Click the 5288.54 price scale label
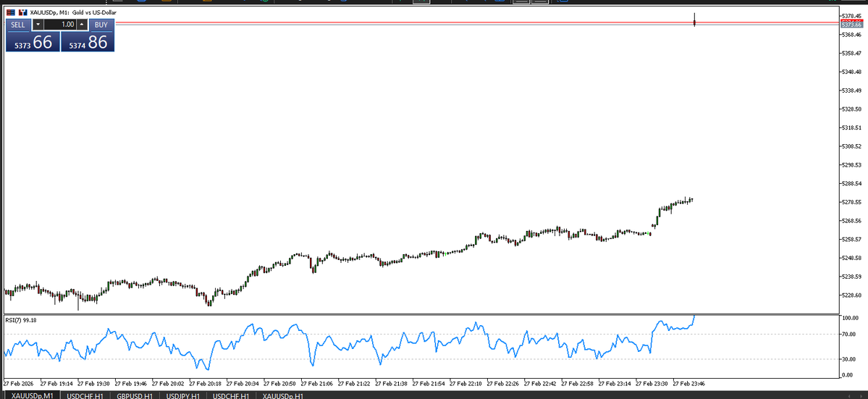Screen dimensions: 868x399 [x=851, y=183]
